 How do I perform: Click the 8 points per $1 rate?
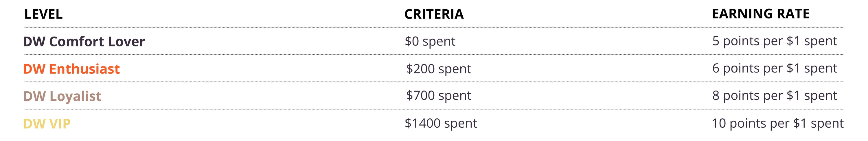point(774,96)
